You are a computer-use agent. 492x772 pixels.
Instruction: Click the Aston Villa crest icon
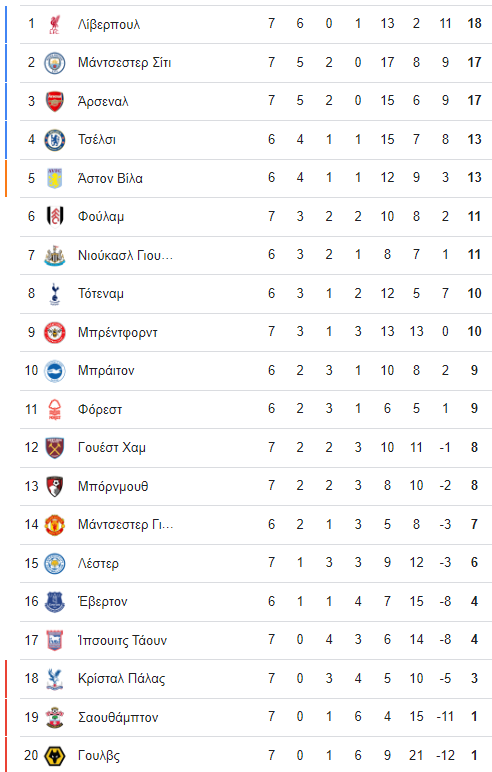point(55,178)
